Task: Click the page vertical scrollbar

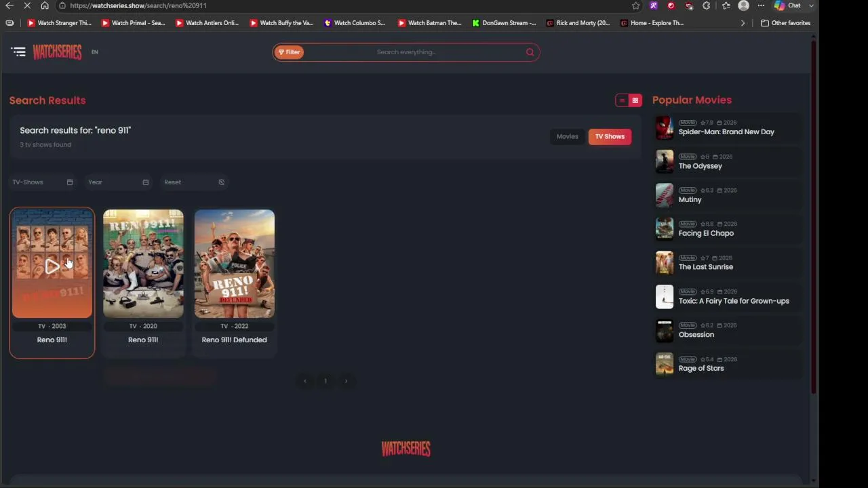Action: click(x=814, y=217)
